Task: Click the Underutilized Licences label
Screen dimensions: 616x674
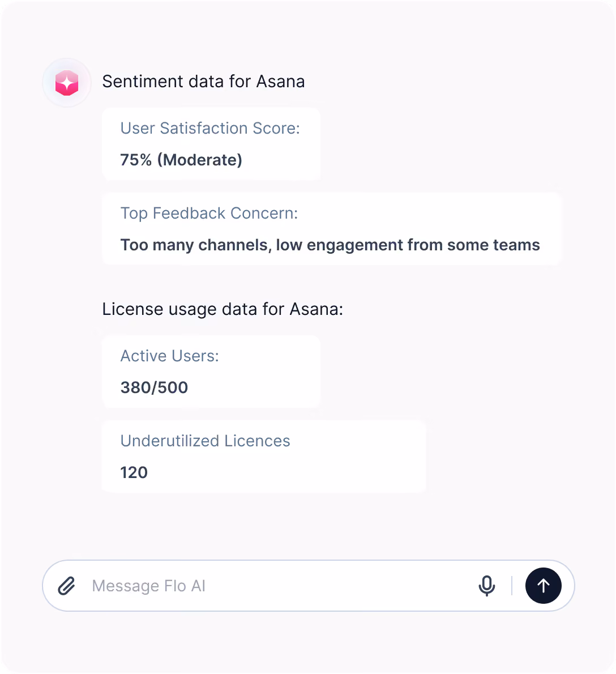Action: pos(206,441)
